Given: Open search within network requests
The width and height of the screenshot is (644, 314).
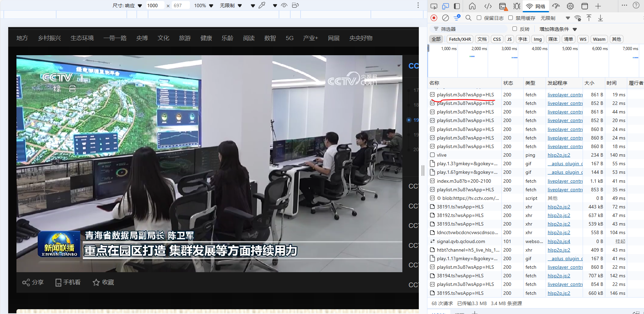Looking at the screenshot, I should (x=468, y=18).
